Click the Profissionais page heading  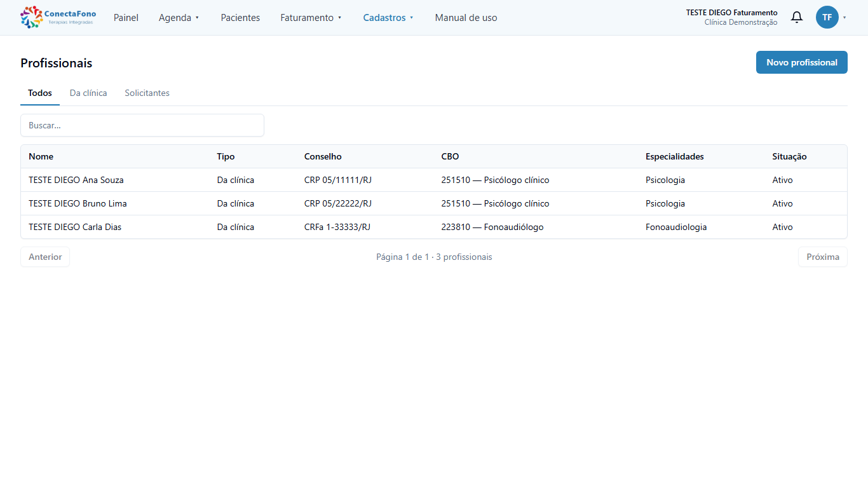coord(56,63)
